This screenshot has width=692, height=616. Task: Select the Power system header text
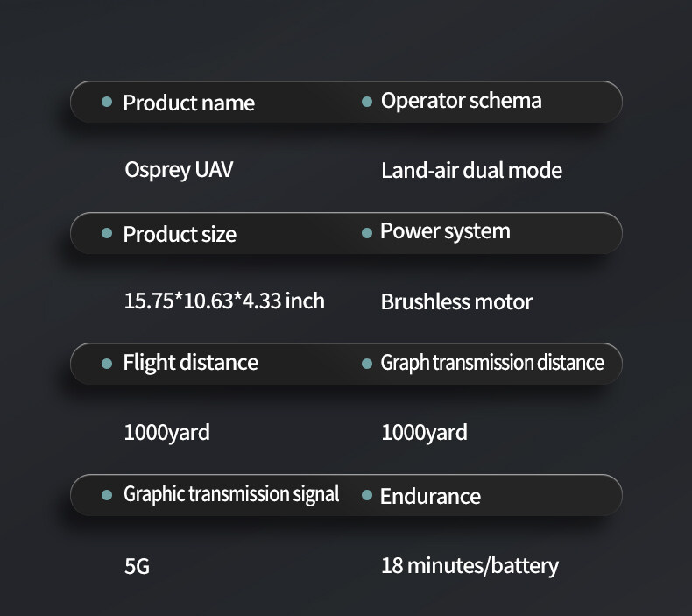445,232
